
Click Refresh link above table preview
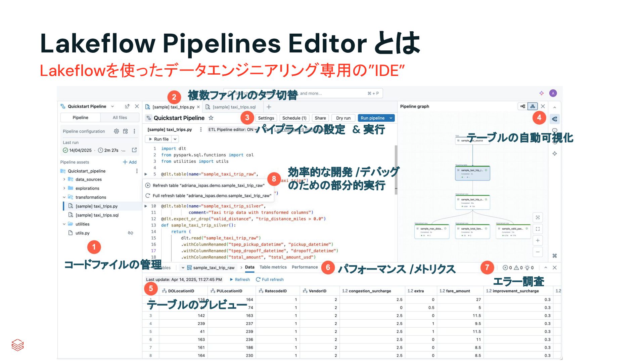(x=240, y=280)
